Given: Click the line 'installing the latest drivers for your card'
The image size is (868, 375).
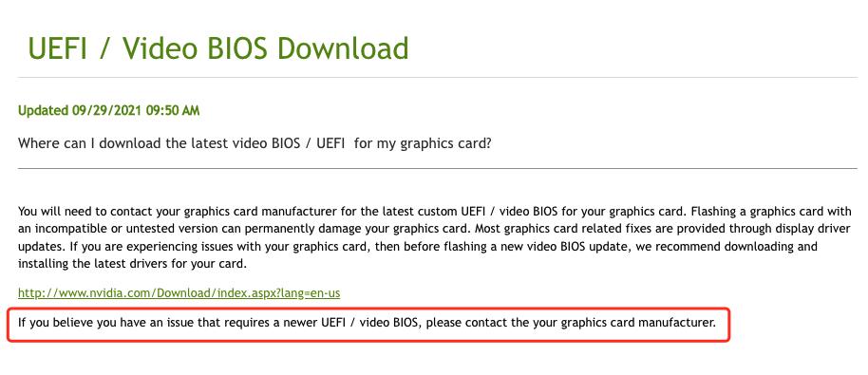Looking at the screenshot, I should (132, 264).
